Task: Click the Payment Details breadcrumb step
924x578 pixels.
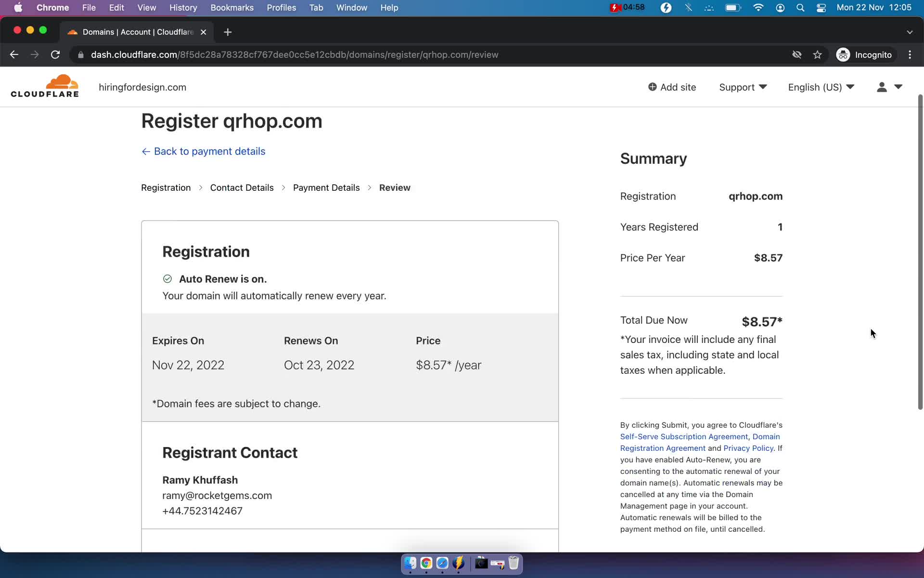Action: point(327,187)
